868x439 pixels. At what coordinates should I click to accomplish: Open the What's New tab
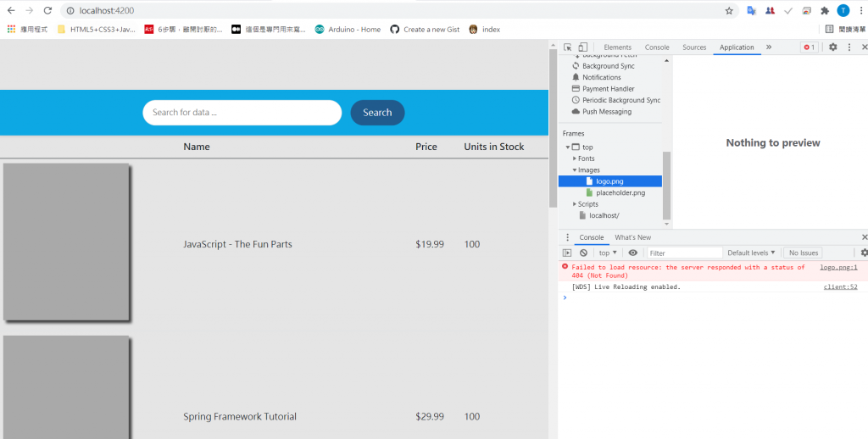632,237
